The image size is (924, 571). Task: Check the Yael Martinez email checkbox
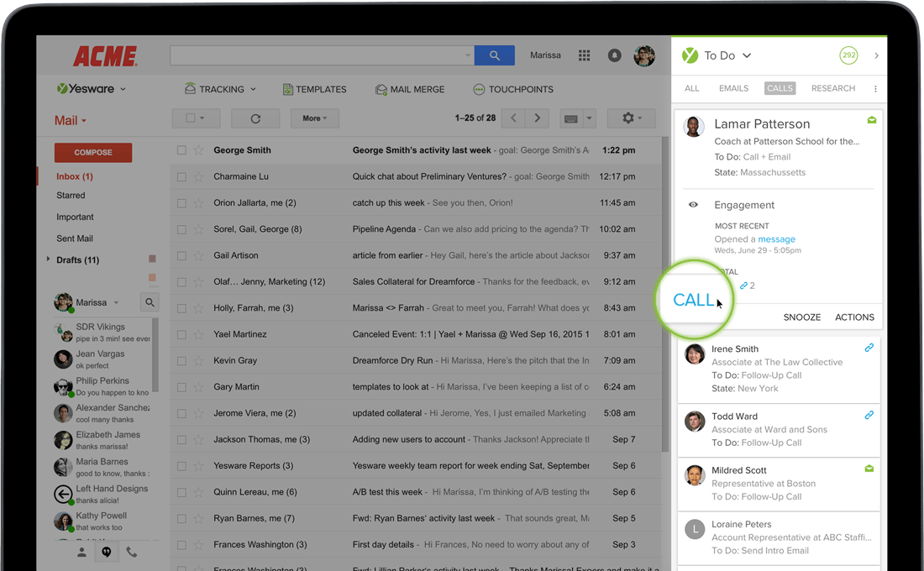tap(181, 335)
